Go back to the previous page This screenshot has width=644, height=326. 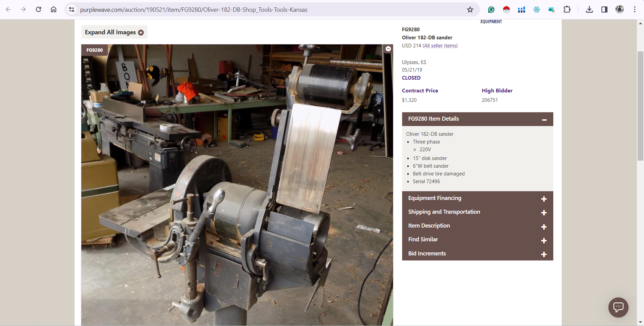coord(8,9)
